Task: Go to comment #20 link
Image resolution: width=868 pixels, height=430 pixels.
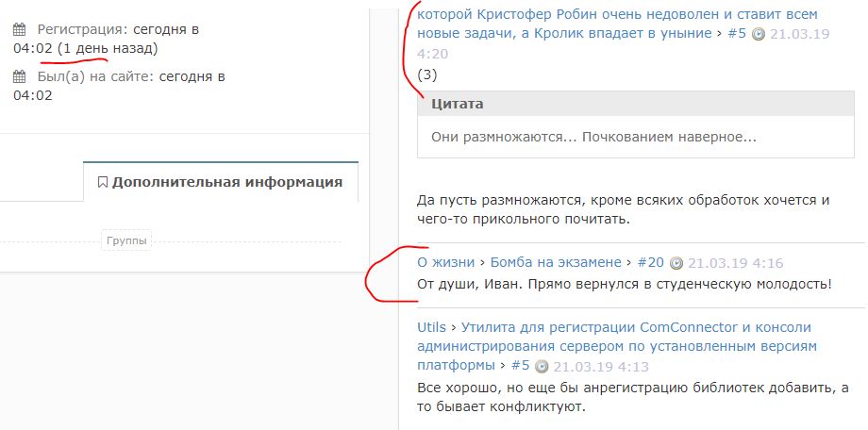Action: pyautogui.click(x=650, y=262)
